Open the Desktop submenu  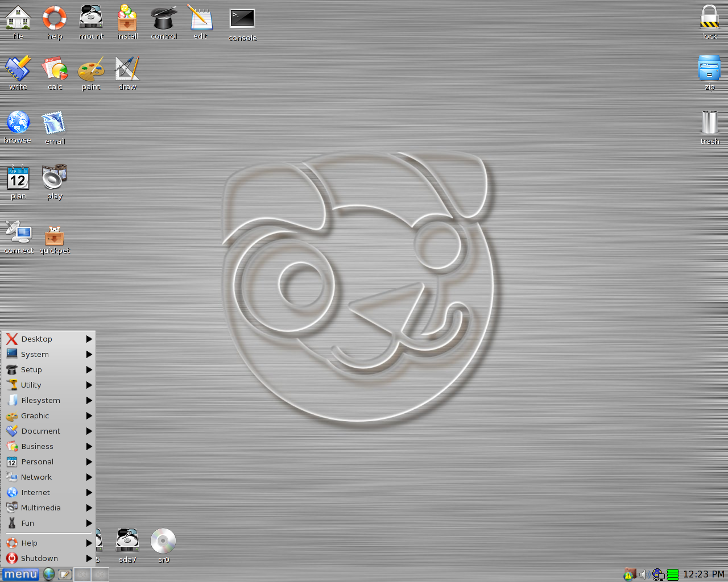point(49,339)
